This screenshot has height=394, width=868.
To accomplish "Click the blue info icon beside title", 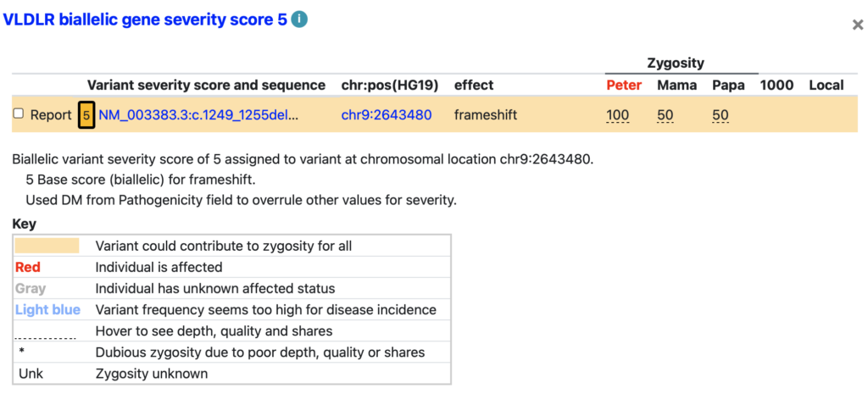I will click(299, 20).
